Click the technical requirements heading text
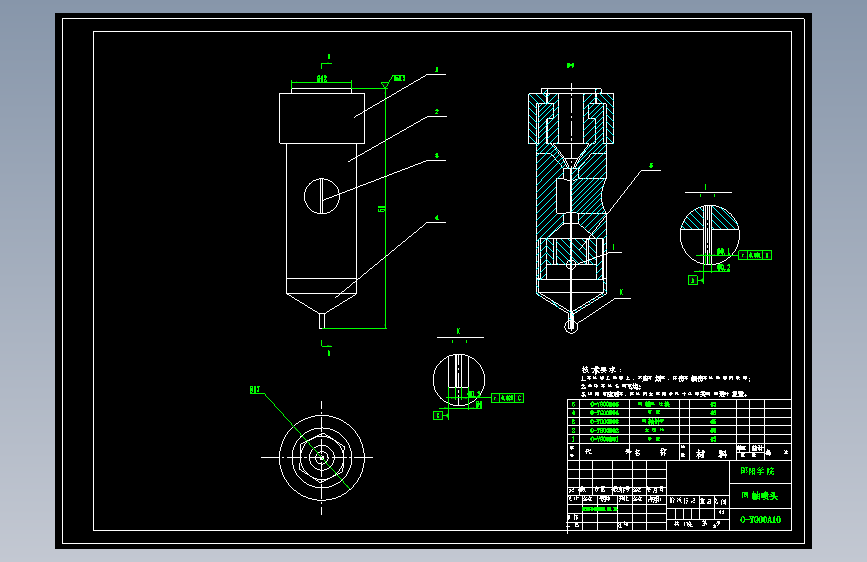Image resolution: width=867 pixels, height=562 pixels. pos(601,370)
